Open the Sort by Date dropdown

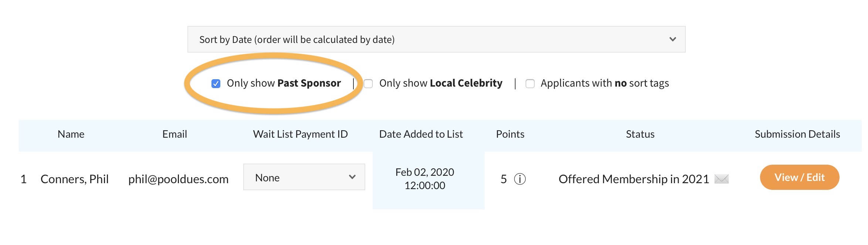click(x=436, y=39)
